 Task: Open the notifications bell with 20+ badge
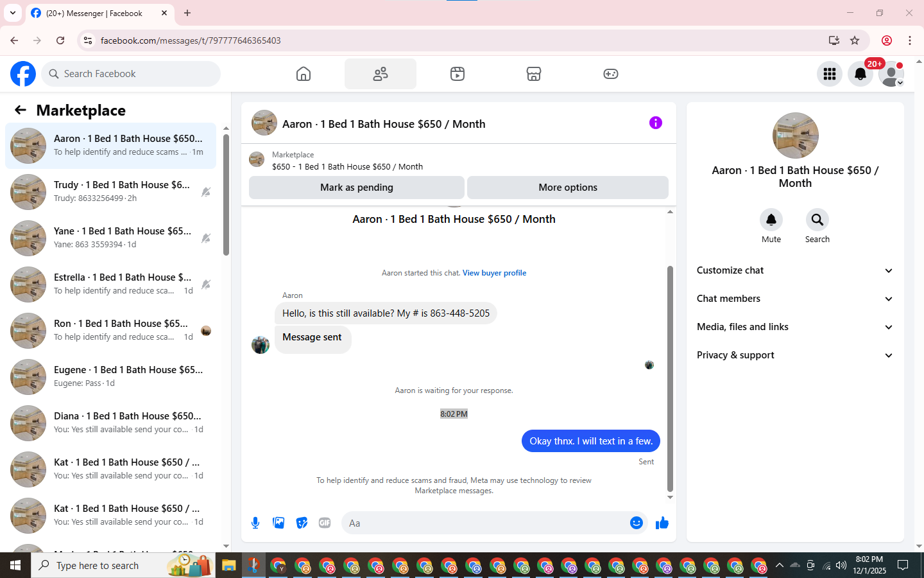(x=860, y=74)
